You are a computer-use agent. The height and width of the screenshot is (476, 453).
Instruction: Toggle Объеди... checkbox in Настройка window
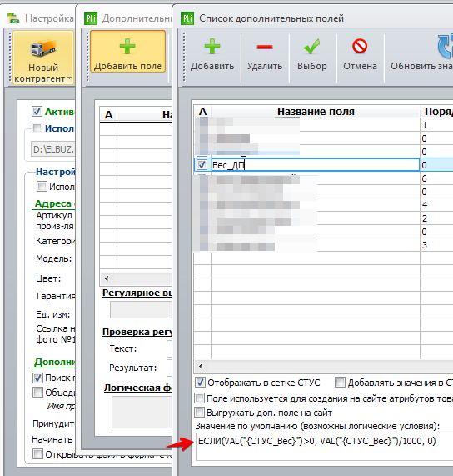click(37, 392)
